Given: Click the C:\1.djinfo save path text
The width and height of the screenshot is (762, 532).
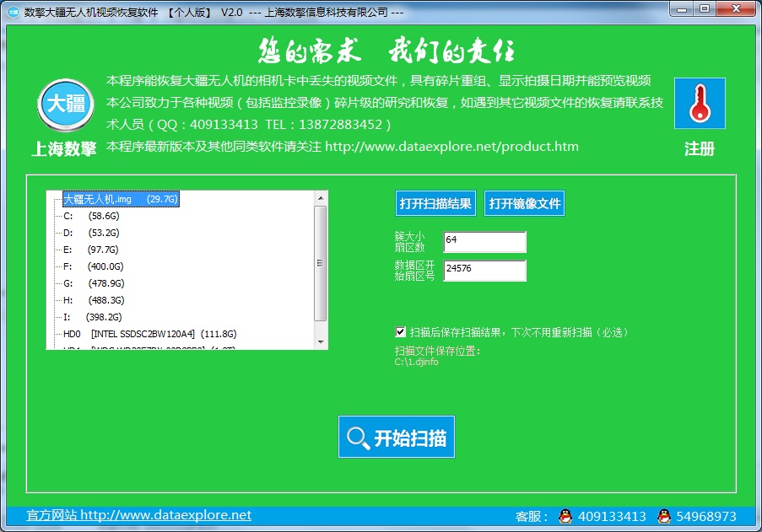Looking at the screenshot, I should [x=417, y=362].
